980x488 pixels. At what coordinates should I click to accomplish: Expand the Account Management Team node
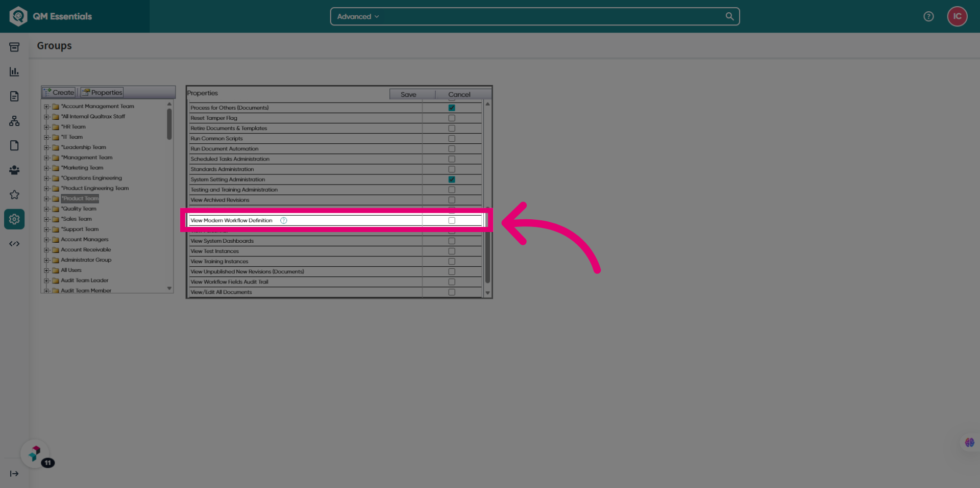[46, 107]
